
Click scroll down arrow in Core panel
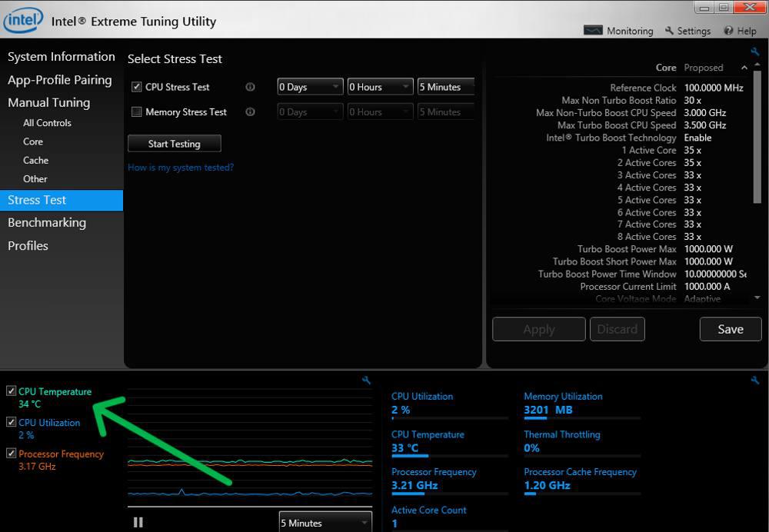pyautogui.click(x=757, y=298)
